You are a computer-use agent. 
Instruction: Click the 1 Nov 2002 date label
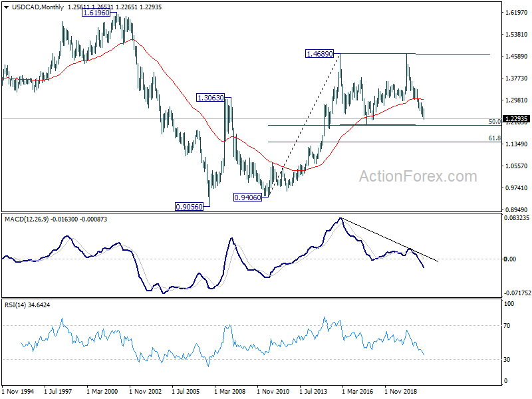(146, 391)
